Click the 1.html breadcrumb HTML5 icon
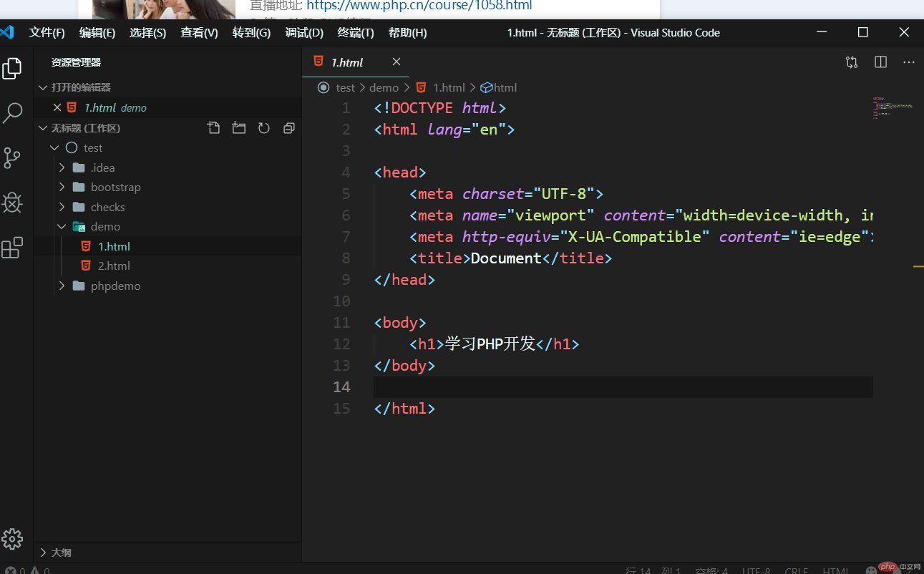Viewport: 924px width, 574px height. pos(421,87)
